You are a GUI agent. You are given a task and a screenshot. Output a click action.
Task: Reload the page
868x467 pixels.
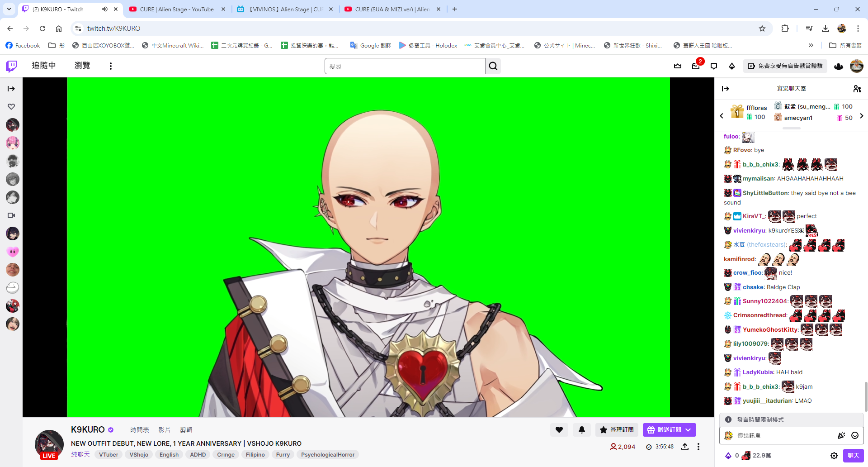(x=42, y=29)
